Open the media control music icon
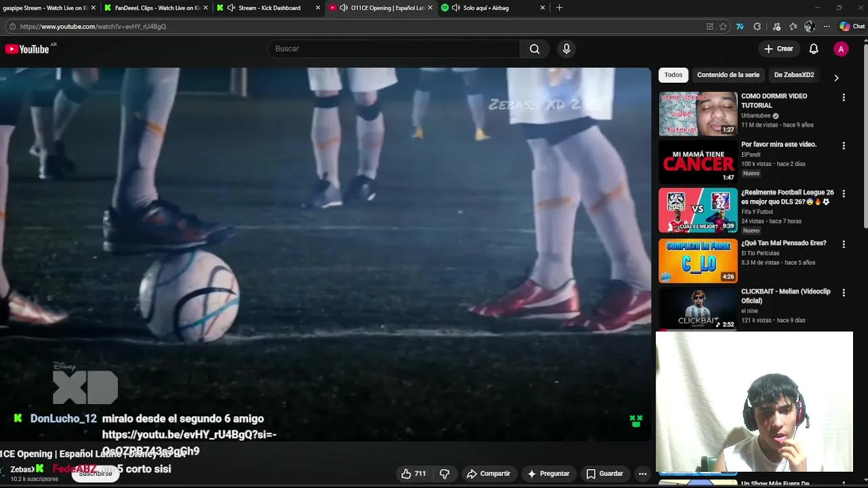 click(x=776, y=26)
